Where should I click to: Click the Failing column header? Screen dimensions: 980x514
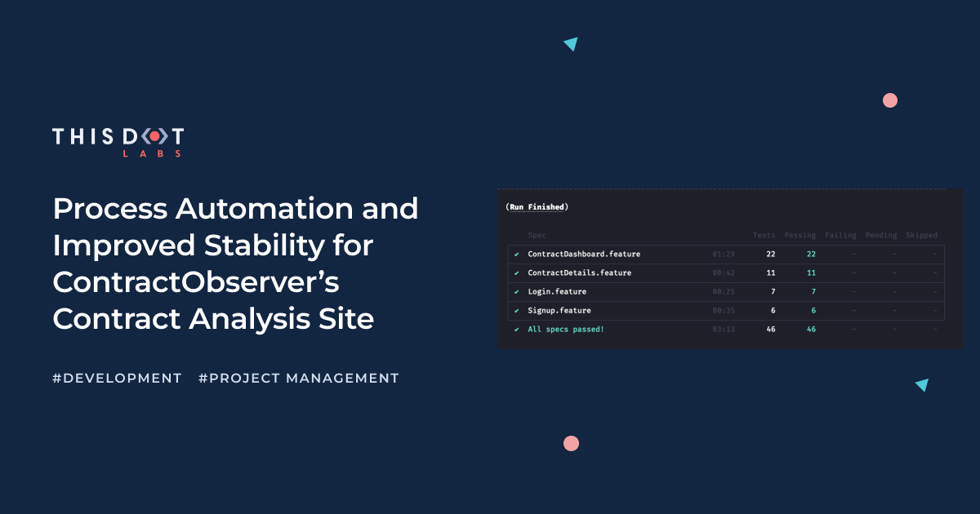(840, 235)
